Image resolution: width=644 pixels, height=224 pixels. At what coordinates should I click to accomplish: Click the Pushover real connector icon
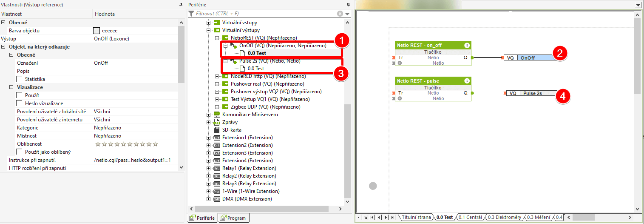click(225, 84)
